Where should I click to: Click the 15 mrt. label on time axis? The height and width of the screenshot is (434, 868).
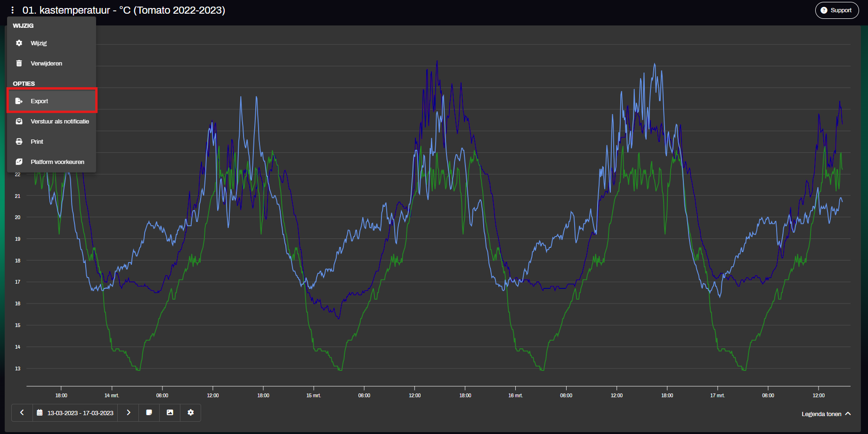click(314, 395)
